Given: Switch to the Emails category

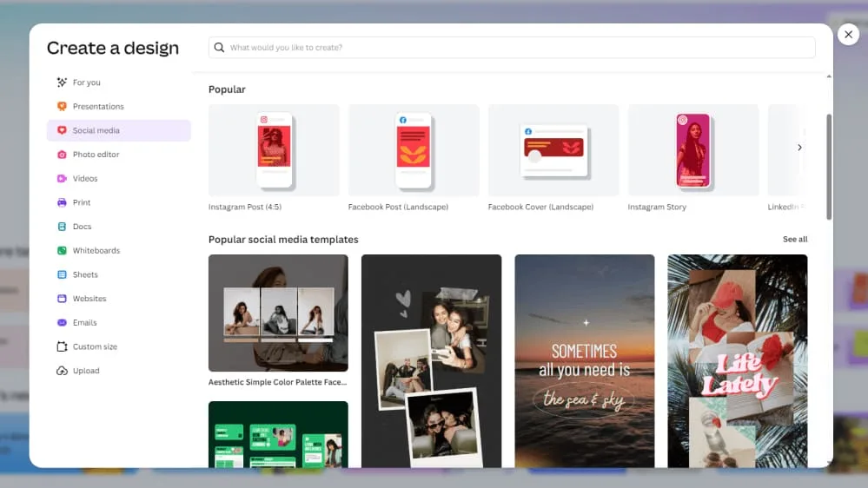Looking at the screenshot, I should click(x=84, y=323).
